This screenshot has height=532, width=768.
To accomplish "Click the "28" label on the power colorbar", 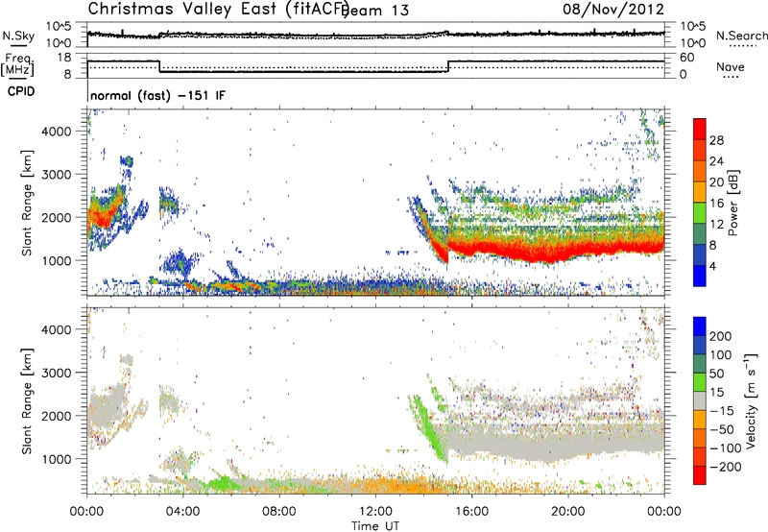I will tap(716, 140).
